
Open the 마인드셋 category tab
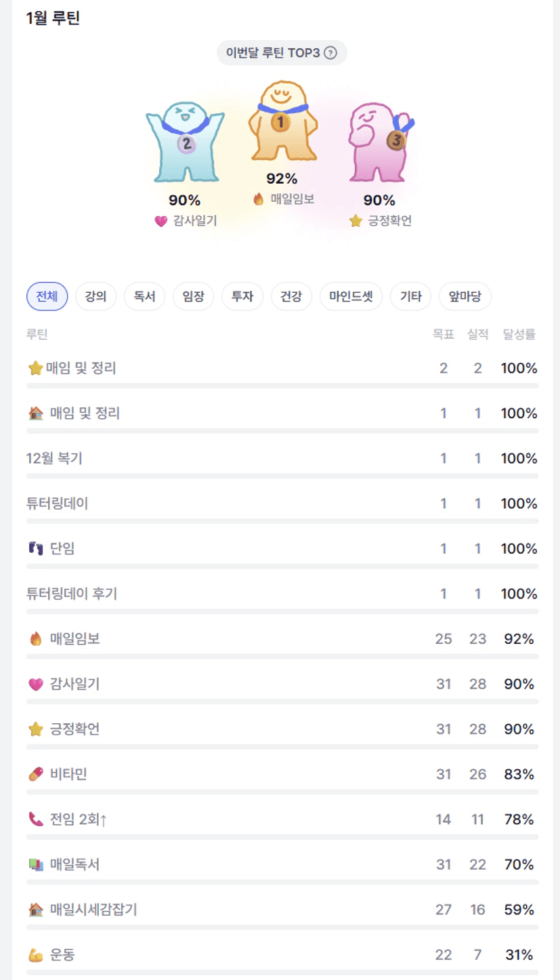coord(351,296)
